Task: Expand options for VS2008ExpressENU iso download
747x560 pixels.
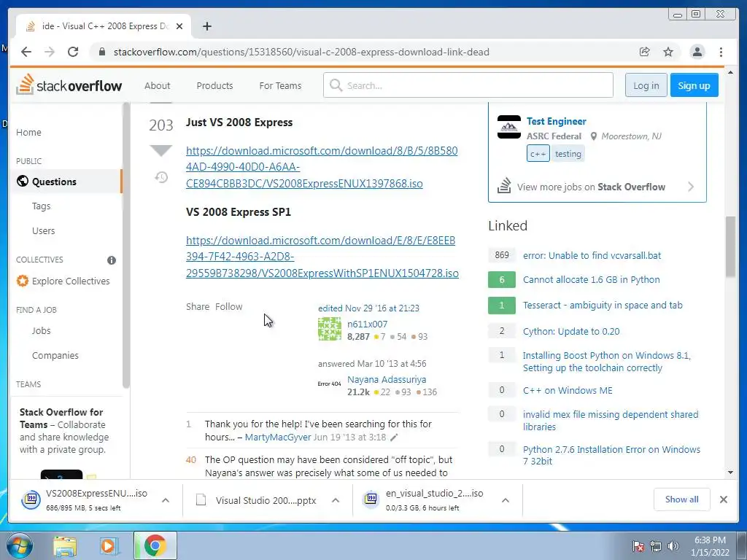Action: pyautogui.click(x=166, y=500)
